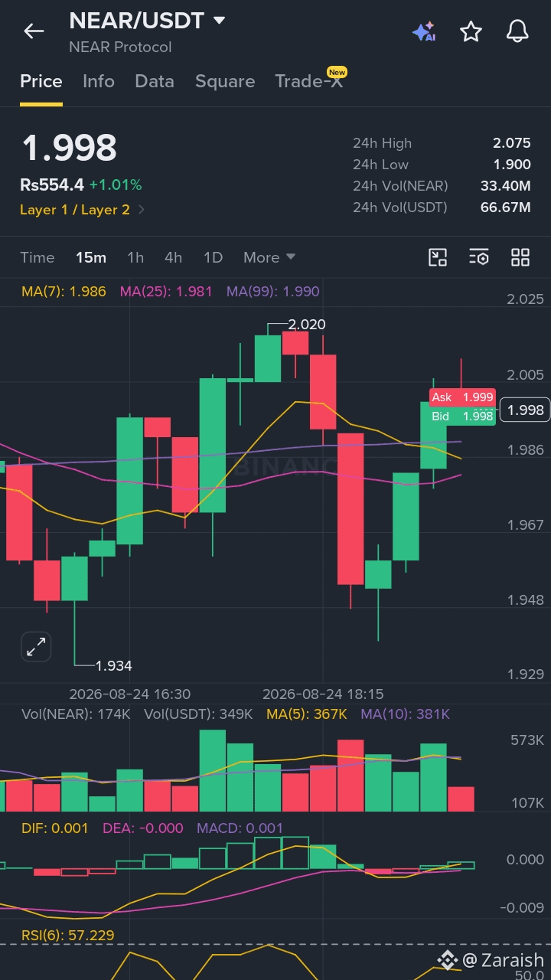Open the chart drawing tools icon
Screen dimensions: 551x980
pos(437,257)
